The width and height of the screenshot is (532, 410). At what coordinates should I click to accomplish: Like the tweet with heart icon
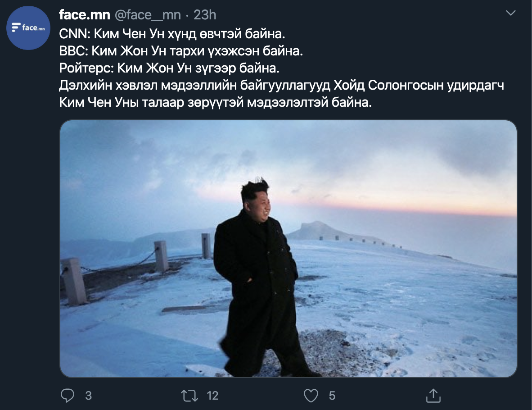311,396
